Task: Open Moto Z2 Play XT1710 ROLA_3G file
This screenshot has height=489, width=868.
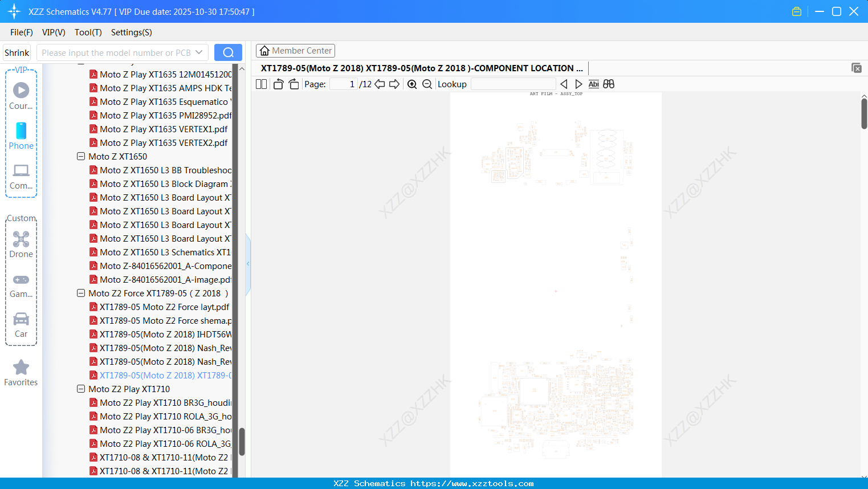Action: [x=161, y=416]
